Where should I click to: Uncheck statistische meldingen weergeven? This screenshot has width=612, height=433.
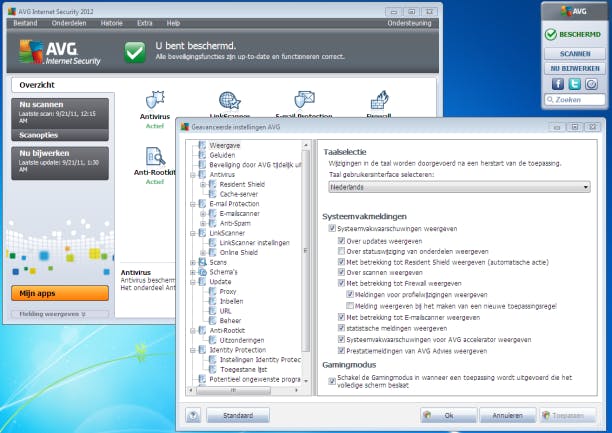(x=342, y=328)
